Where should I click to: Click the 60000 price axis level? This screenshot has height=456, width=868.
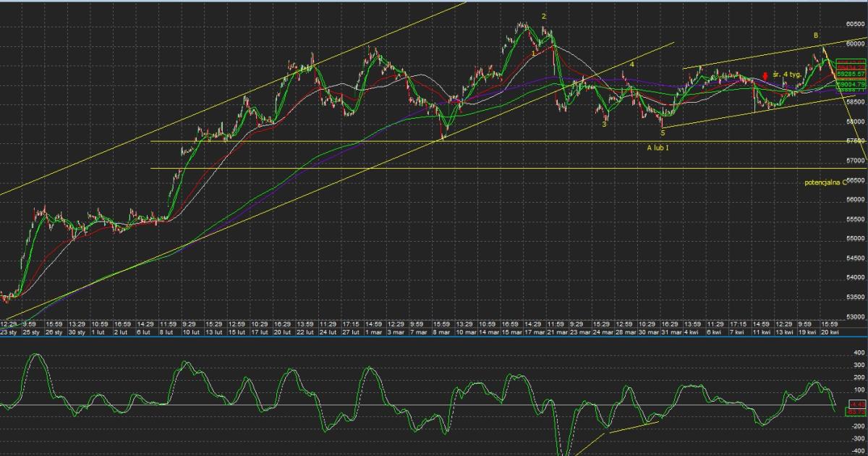tap(855, 43)
